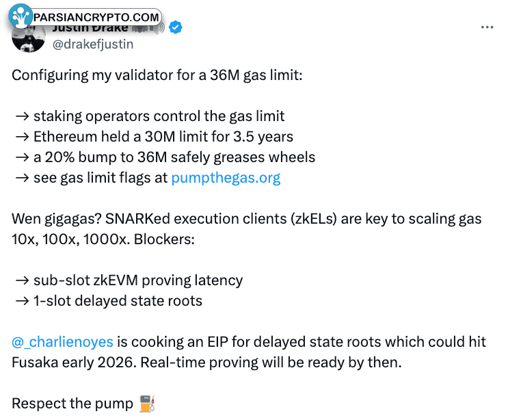The height and width of the screenshot is (420, 508).
Task: Click the arrow before 'staking operators'
Action: (x=23, y=116)
